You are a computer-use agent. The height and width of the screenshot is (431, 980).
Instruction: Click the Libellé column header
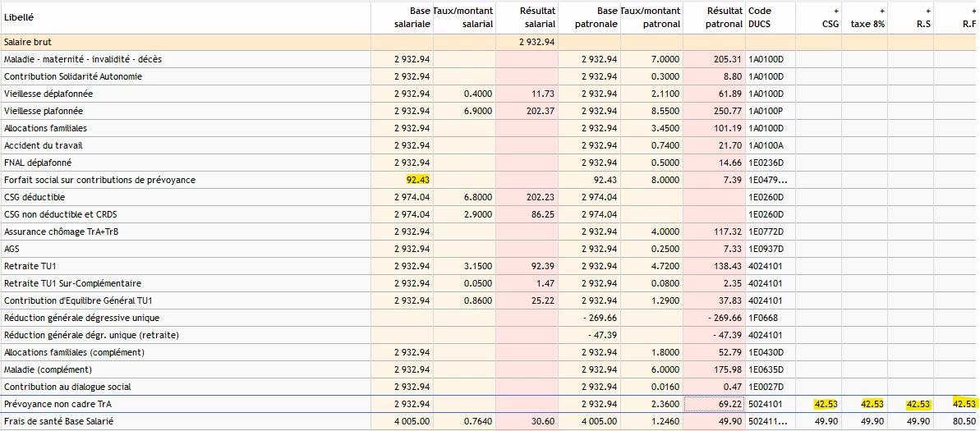click(19, 17)
